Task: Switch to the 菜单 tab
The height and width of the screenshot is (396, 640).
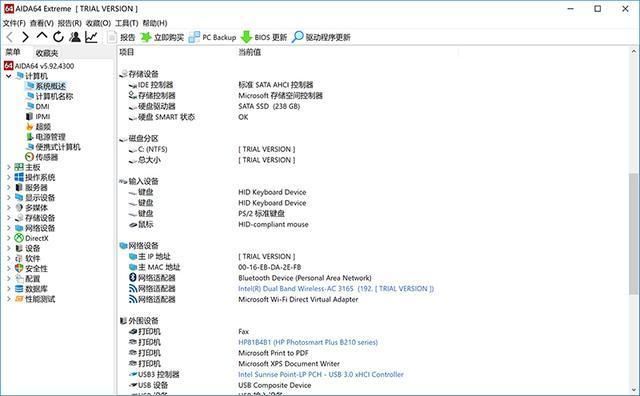Action: (13, 52)
